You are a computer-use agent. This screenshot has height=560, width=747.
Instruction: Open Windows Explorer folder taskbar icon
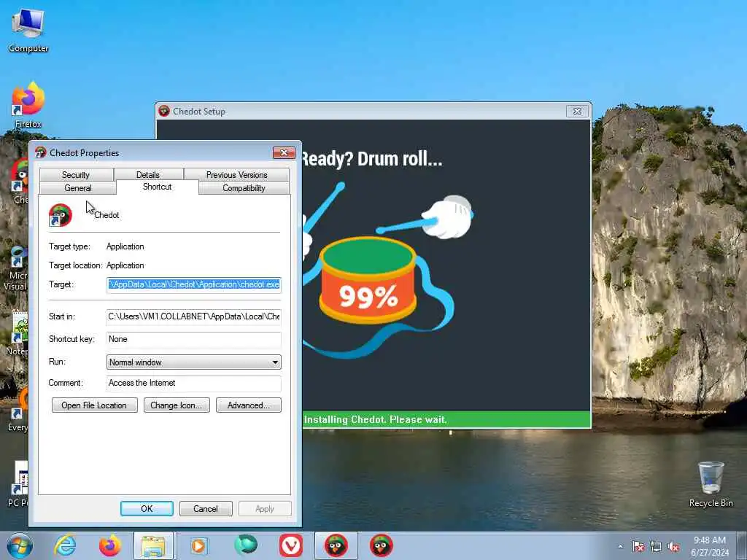tap(154, 545)
